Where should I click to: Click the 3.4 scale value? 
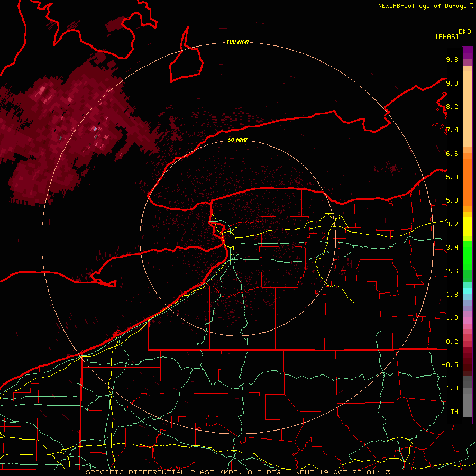(x=452, y=247)
